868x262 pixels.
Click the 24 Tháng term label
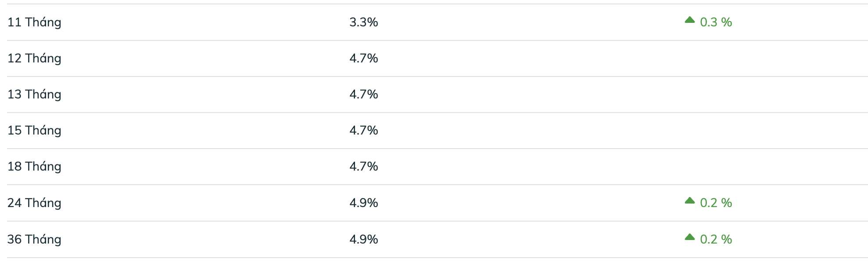tap(34, 203)
